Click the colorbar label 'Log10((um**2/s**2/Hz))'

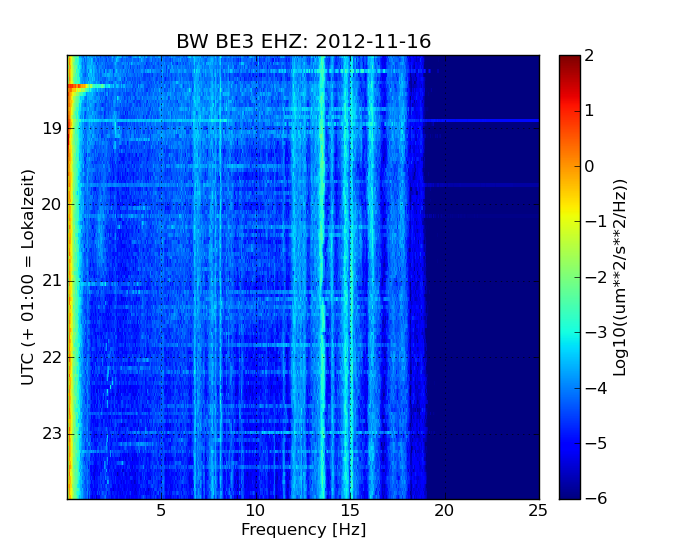(x=619, y=277)
